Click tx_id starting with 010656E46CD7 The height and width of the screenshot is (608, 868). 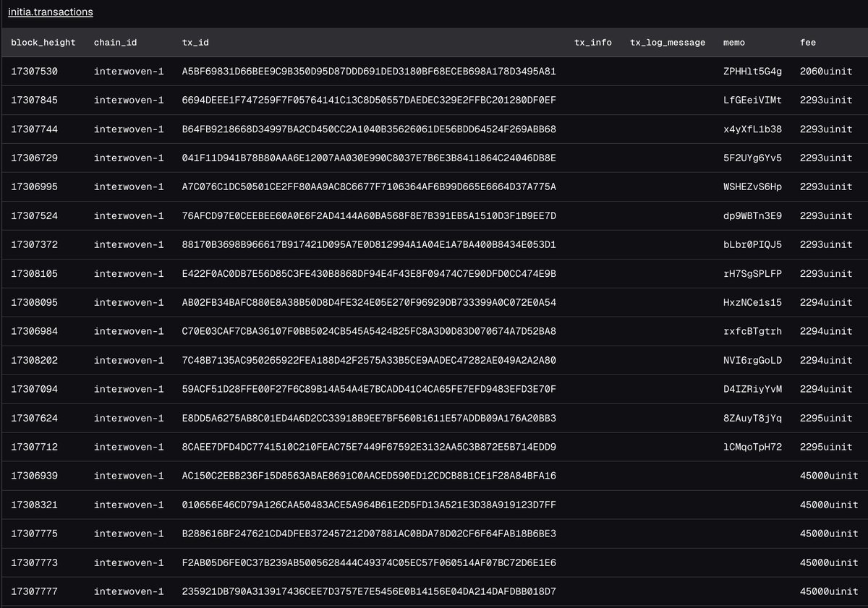[369, 505]
